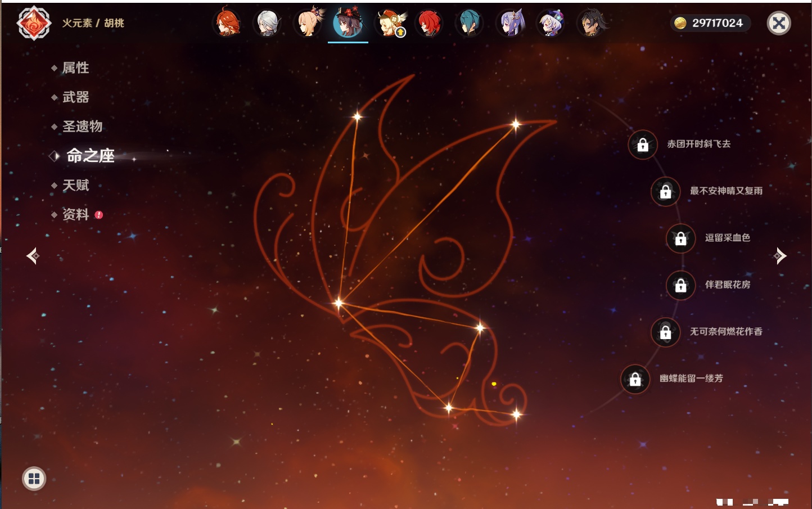Select Klee's avatar with upgrade arrow
The height and width of the screenshot is (509, 812).
click(389, 23)
